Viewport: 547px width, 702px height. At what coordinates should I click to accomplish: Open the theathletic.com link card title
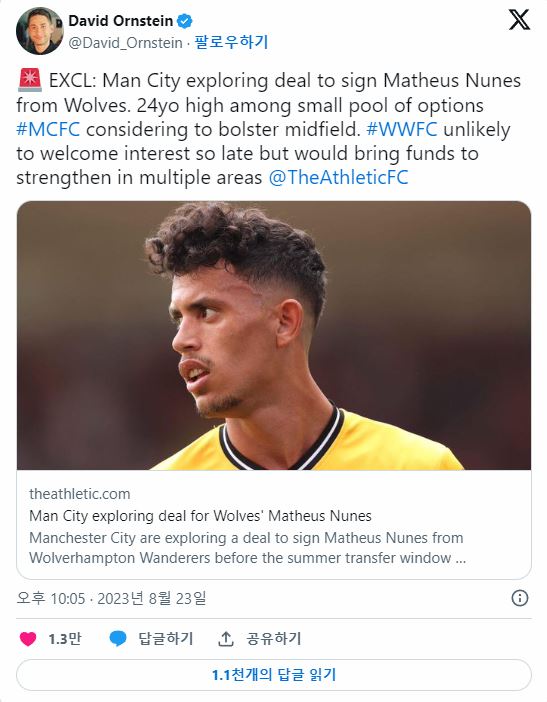(200, 516)
